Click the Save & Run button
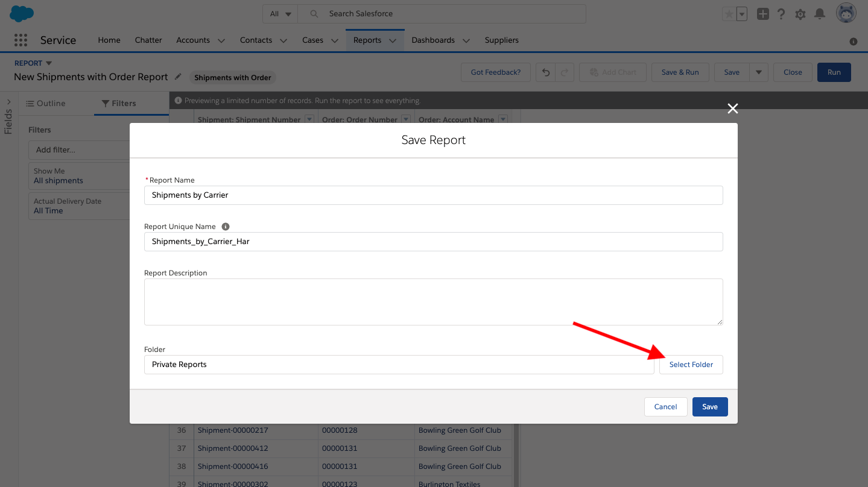 680,72
